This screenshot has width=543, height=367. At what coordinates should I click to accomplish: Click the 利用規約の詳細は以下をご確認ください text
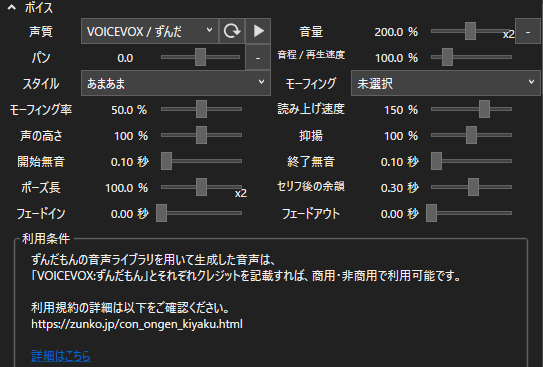coord(130,308)
